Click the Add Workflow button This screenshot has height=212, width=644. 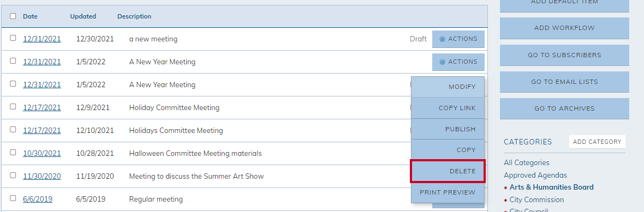(x=564, y=28)
